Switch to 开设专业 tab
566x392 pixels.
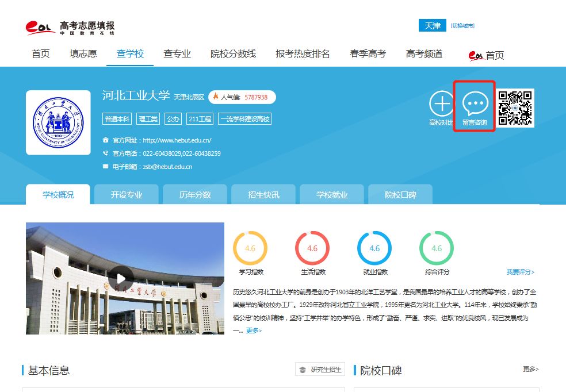pos(127,195)
